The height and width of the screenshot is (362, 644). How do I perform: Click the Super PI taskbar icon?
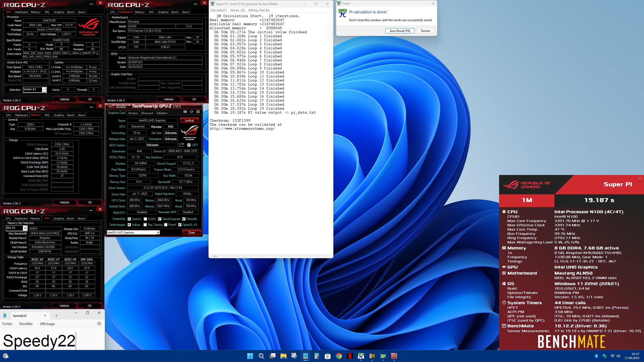361,356
